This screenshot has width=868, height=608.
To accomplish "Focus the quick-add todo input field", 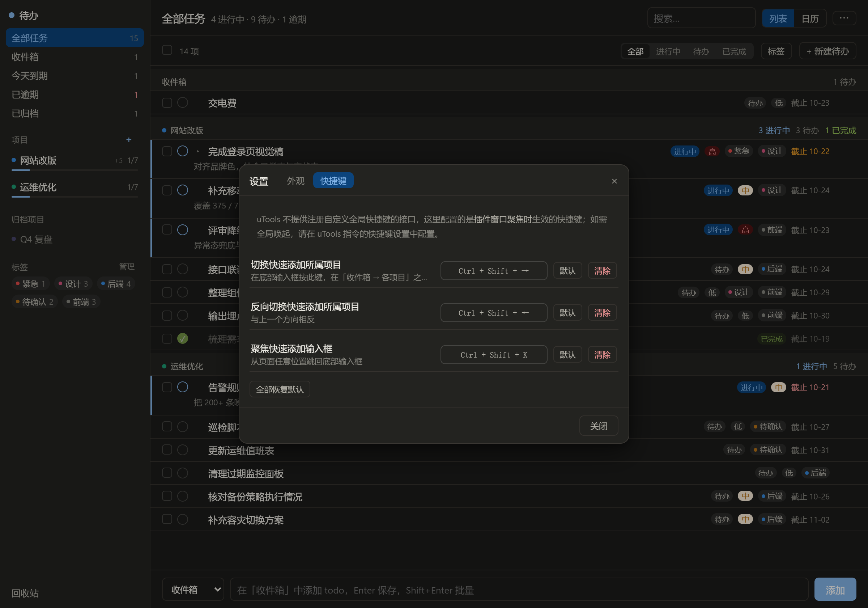I will point(519,589).
